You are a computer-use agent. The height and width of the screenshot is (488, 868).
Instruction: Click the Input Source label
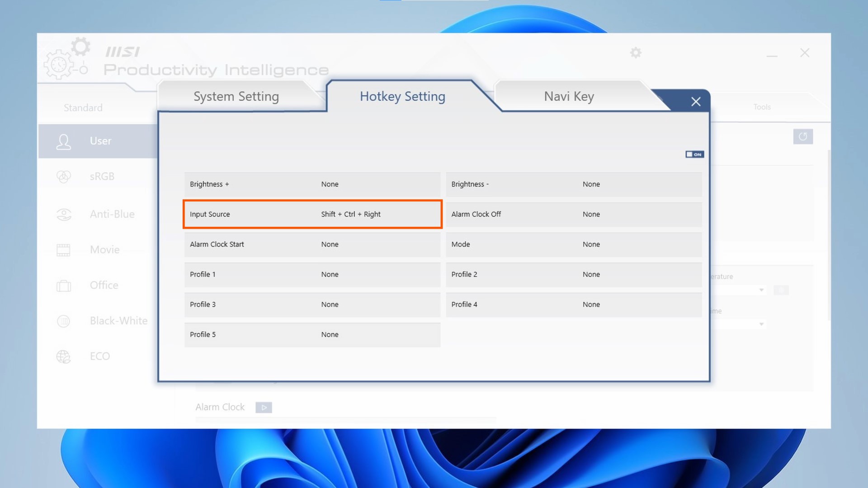(x=210, y=214)
